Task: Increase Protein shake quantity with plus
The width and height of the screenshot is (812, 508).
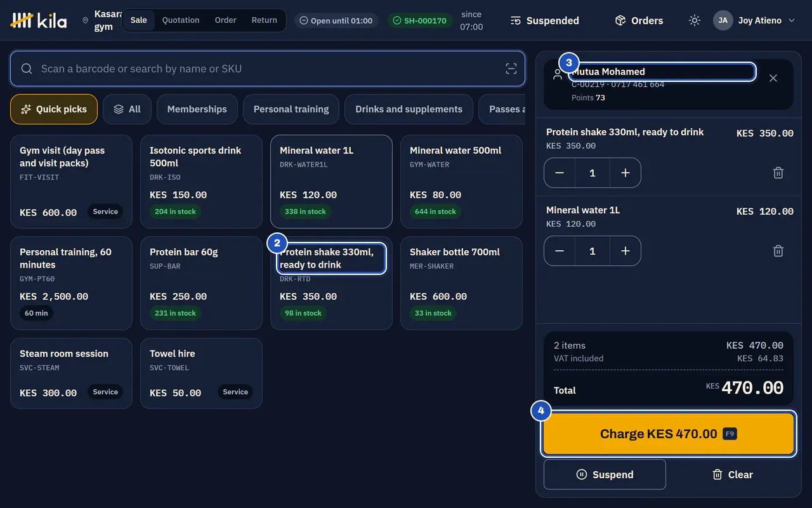Action: point(625,173)
